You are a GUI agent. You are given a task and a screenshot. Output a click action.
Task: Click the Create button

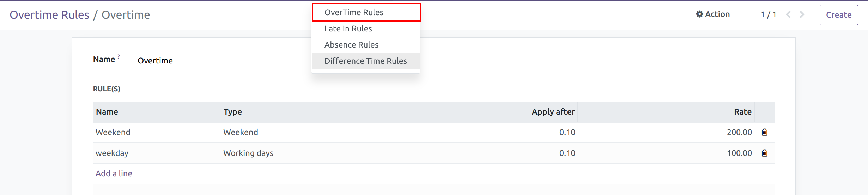coord(838,15)
